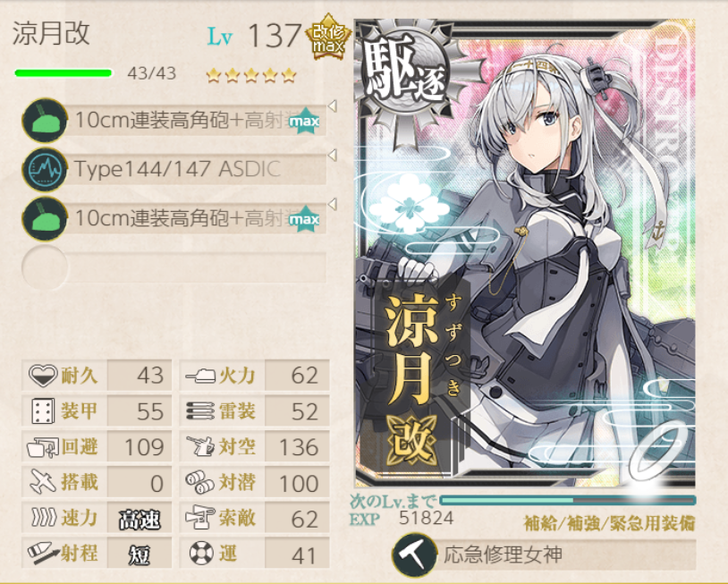Click the third slot green gun icon

click(x=45, y=218)
